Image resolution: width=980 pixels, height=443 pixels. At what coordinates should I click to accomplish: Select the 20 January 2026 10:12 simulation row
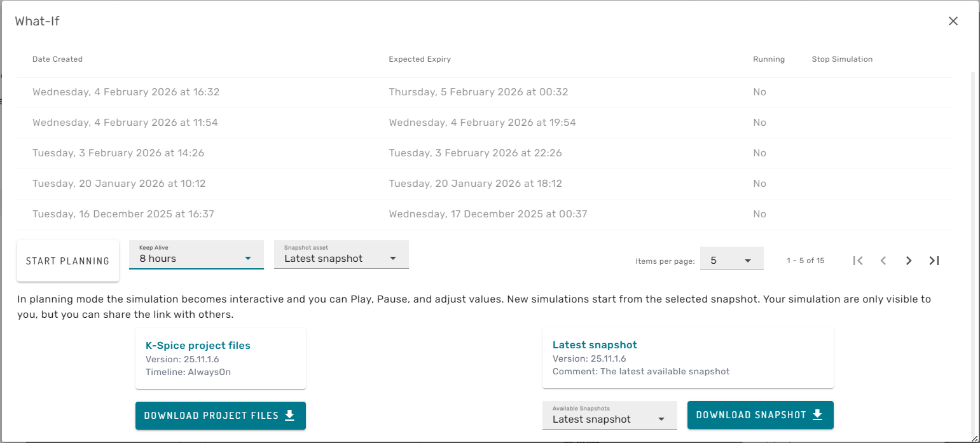119,184
